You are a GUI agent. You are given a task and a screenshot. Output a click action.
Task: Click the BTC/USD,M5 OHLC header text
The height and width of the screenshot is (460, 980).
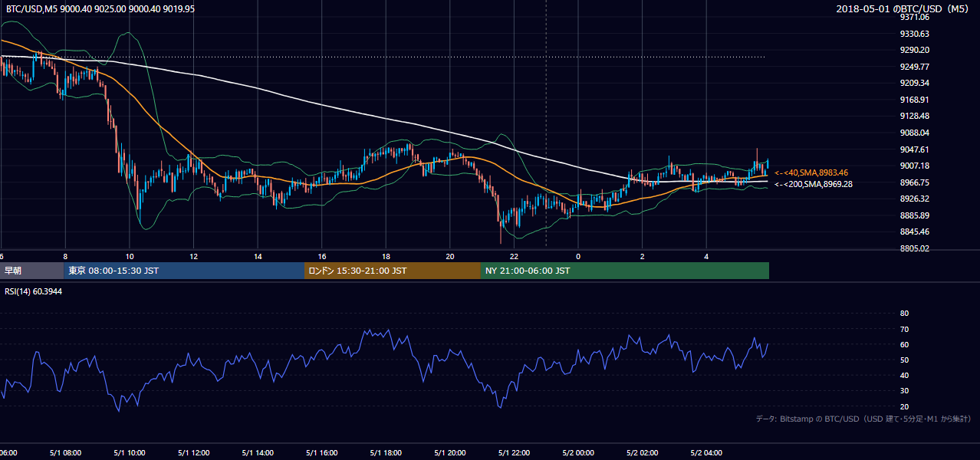[x=100, y=9]
